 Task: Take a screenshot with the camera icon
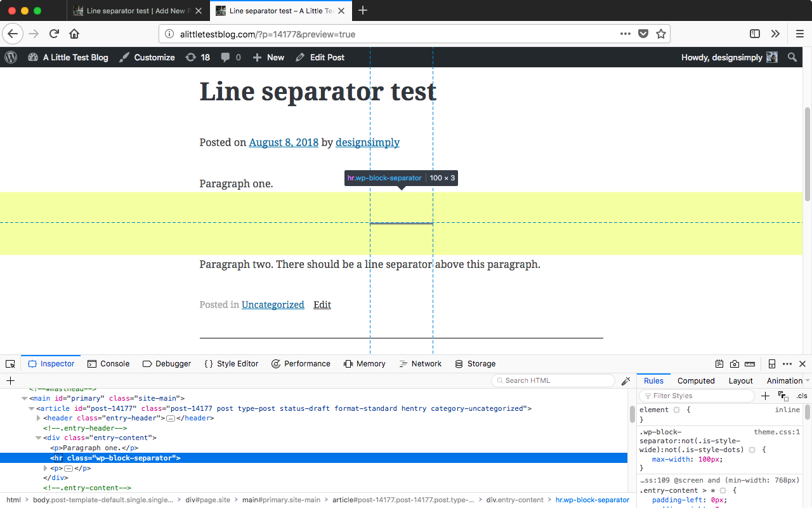click(735, 363)
